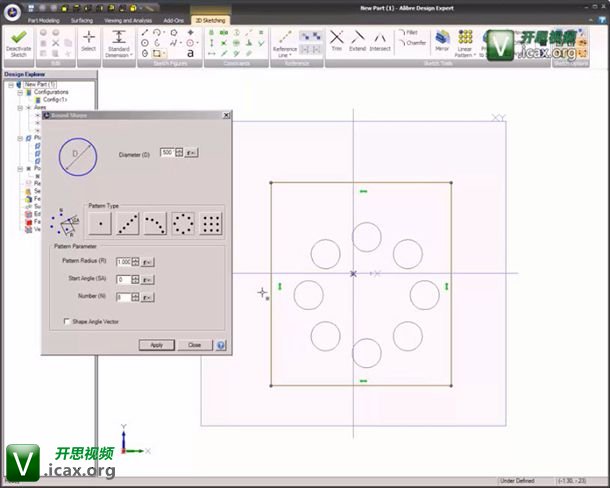
Task: Open the dialog help question icon
Action: point(221,345)
